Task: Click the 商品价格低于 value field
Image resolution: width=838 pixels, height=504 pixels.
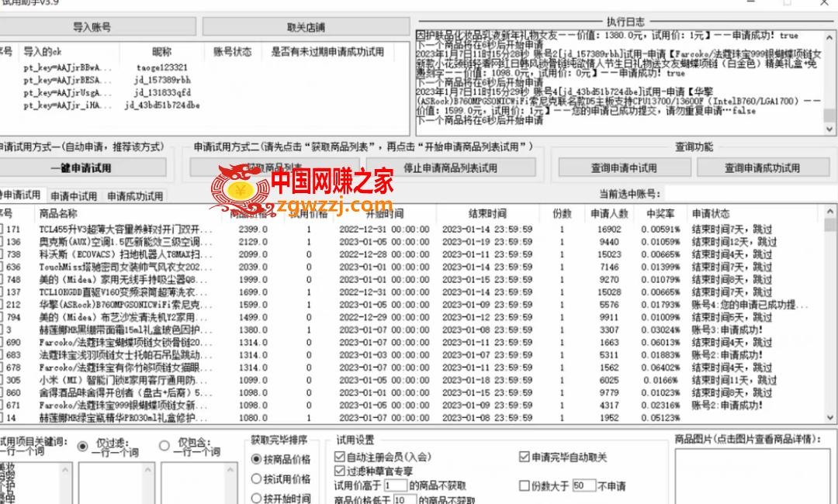Action: [405, 500]
